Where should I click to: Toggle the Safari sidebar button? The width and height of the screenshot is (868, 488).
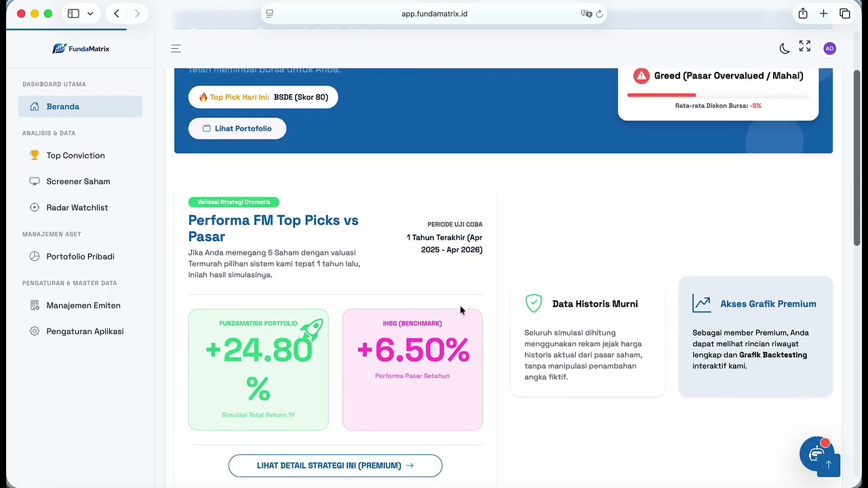[x=73, y=14]
